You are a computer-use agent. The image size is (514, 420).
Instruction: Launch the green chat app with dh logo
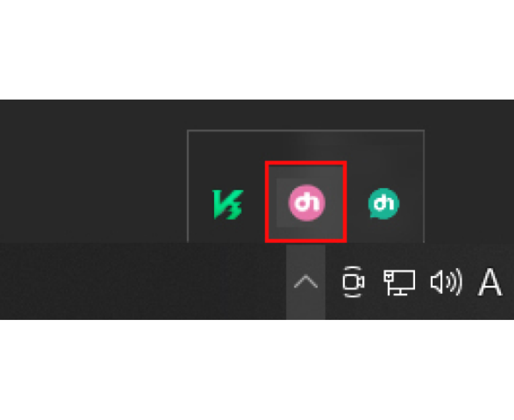(383, 203)
